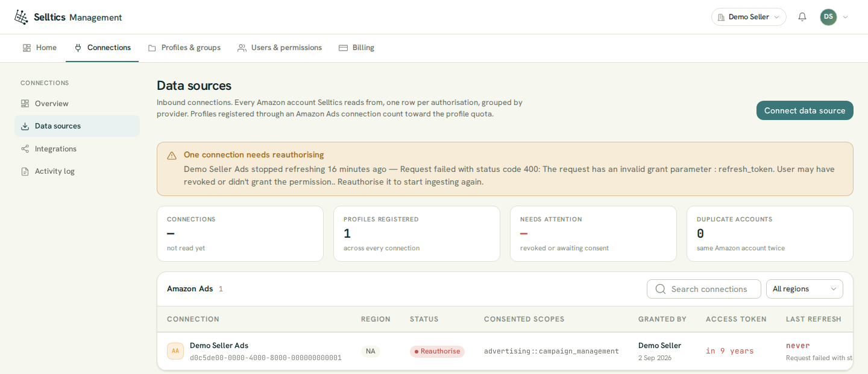
Task: Open the All regions dropdown
Action: 804,289
